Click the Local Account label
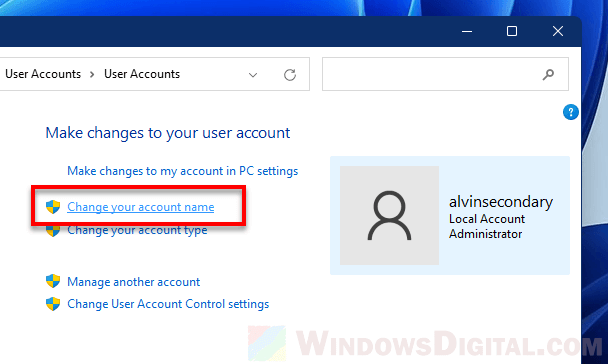The width and height of the screenshot is (608, 364). coord(487,219)
